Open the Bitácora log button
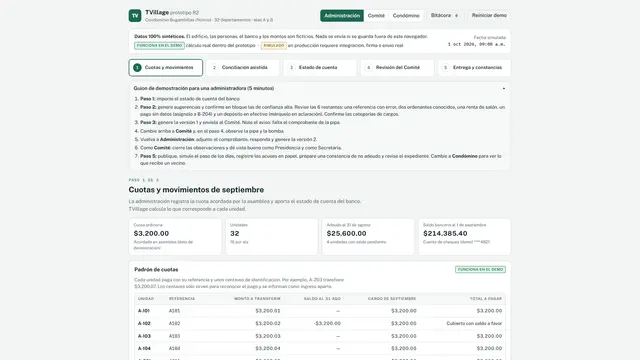The width and height of the screenshot is (640, 360). click(x=444, y=16)
